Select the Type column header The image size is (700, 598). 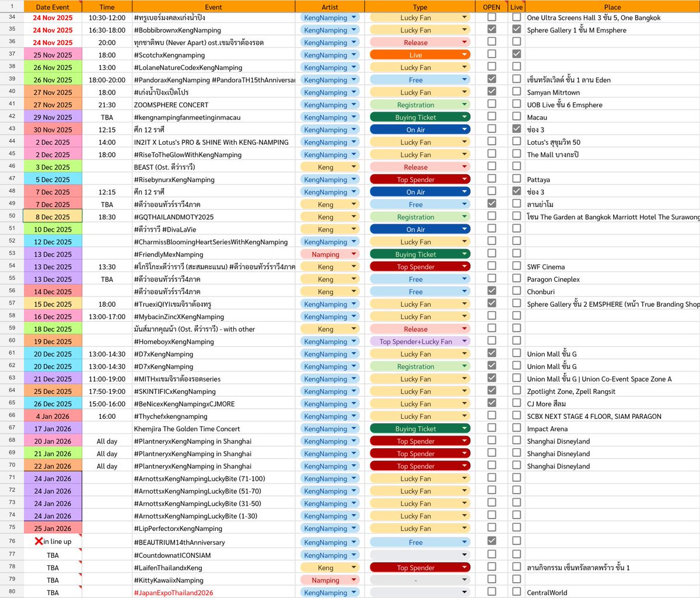tap(420, 7)
